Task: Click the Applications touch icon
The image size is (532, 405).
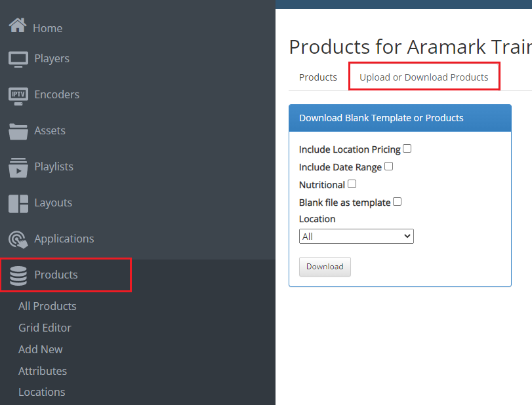Action: tap(18, 239)
